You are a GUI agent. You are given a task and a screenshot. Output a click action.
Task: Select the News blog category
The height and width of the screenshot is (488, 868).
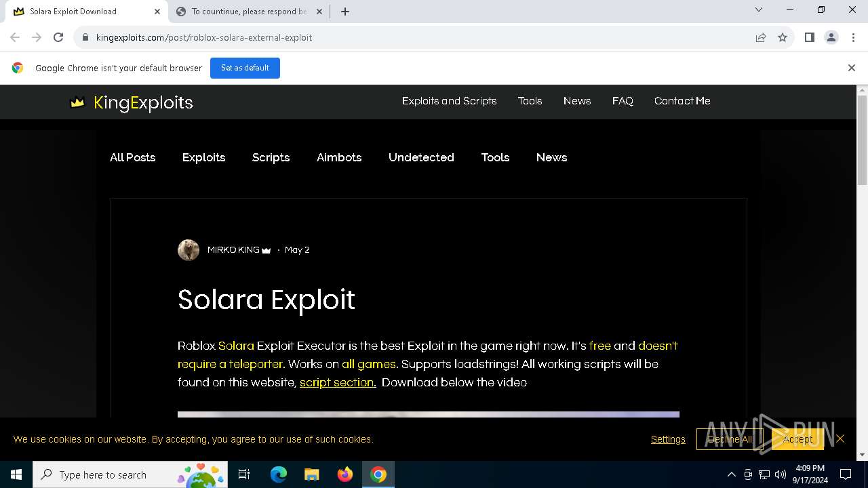[x=551, y=157]
